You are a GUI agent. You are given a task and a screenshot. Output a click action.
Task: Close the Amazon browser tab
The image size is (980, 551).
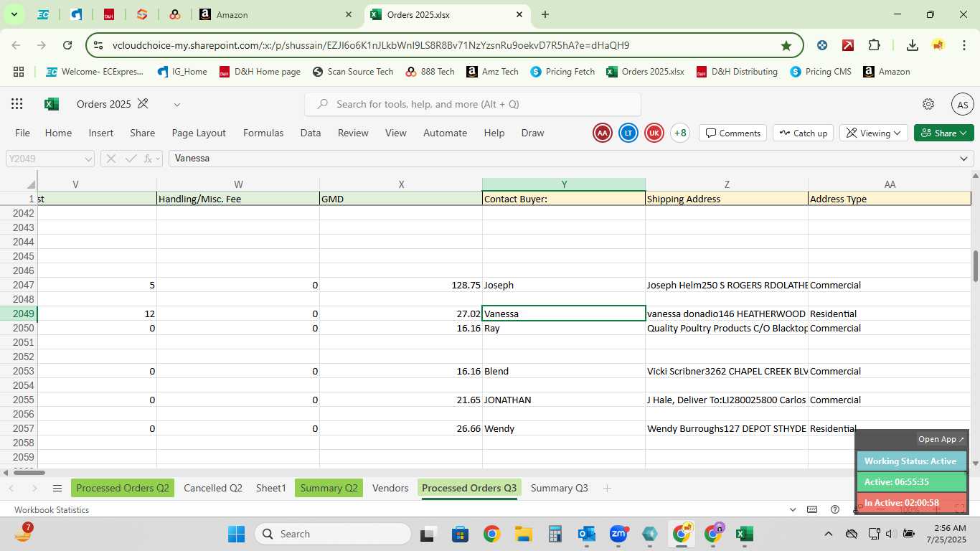pyautogui.click(x=349, y=14)
